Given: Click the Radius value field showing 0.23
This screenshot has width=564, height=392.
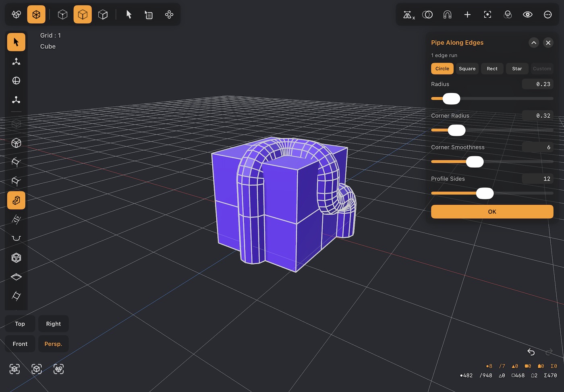Looking at the screenshot, I should click(538, 84).
